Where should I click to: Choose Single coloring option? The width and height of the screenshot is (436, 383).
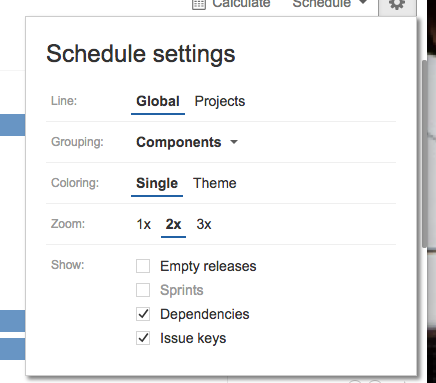point(157,183)
